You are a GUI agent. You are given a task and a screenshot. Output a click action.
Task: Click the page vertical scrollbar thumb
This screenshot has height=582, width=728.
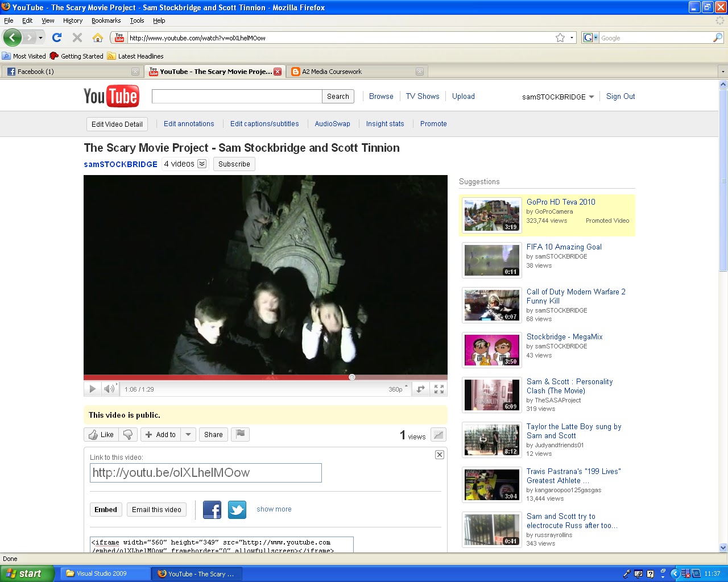click(x=723, y=182)
